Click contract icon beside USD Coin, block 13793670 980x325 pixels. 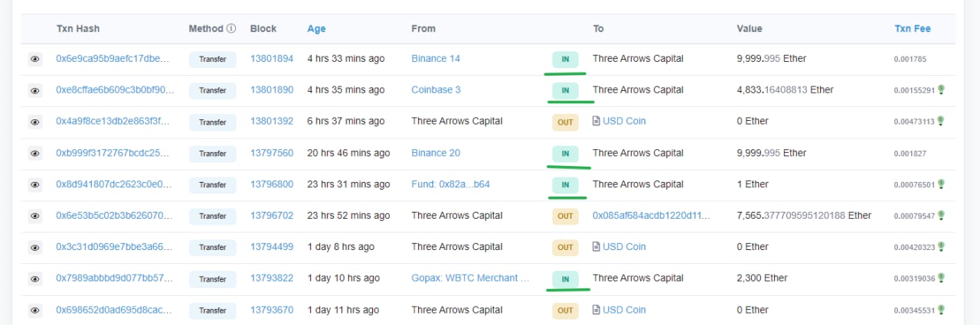pos(596,310)
